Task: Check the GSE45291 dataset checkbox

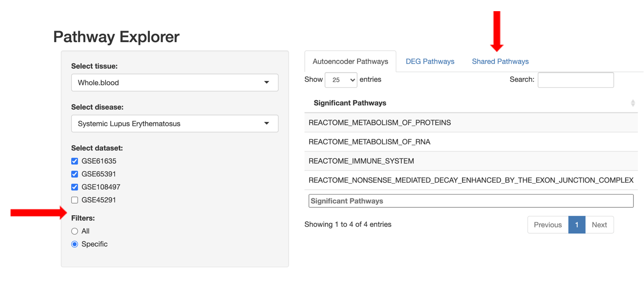Action: pos(74,200)
